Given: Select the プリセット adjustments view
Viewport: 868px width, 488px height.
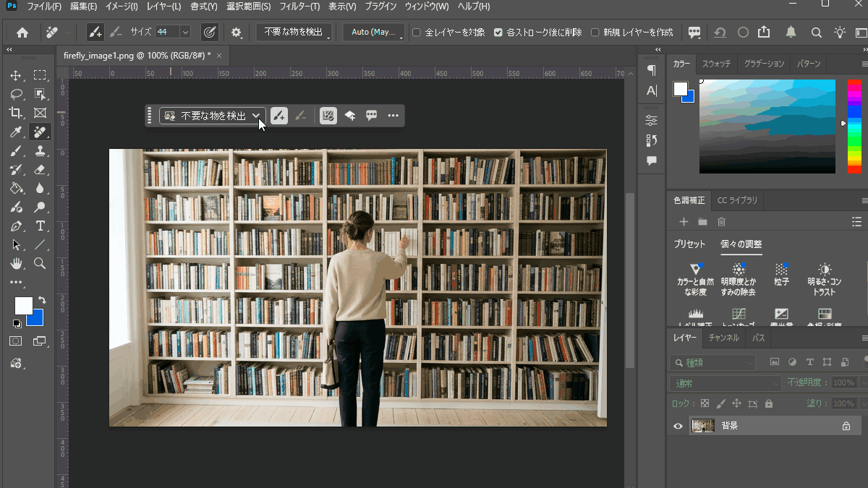Looking at the screenshot, I should [x=689, y=244].
